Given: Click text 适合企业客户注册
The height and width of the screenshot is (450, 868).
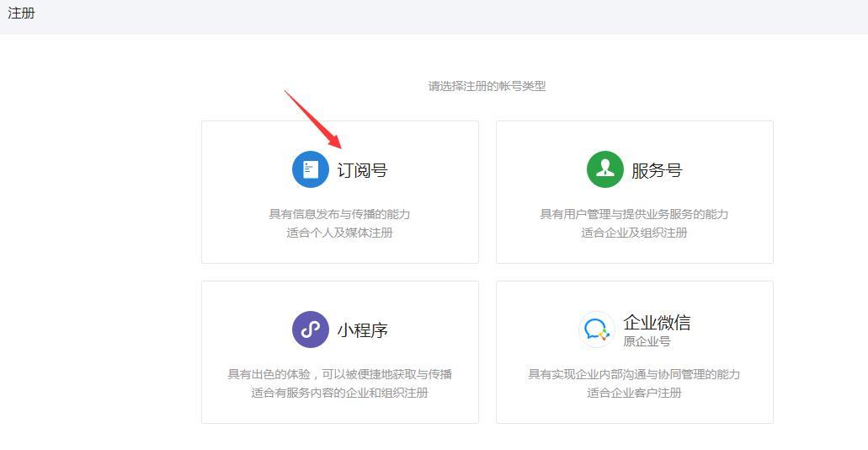Looking at the screenshot, I should (634, 393).
